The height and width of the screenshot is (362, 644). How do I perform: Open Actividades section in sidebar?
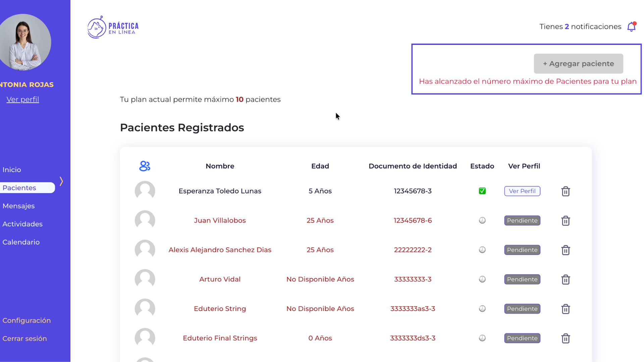[x=22, y=224]
